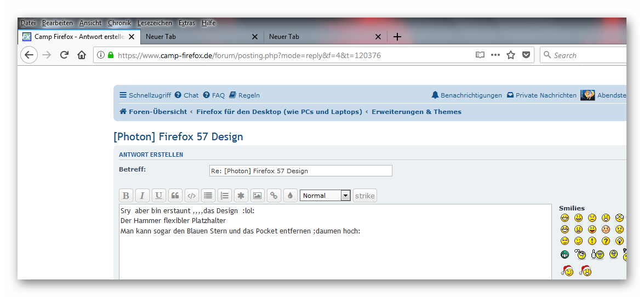Insert the crying smiley with tear
This screenshot has width=644, height=297.
click(x=620, y=229)
